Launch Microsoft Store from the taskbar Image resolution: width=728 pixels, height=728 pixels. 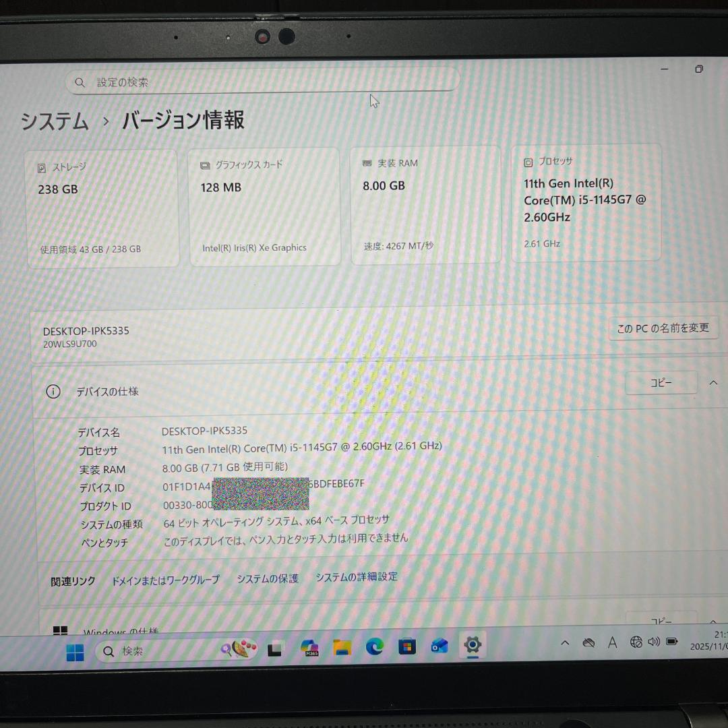(407, 647)
